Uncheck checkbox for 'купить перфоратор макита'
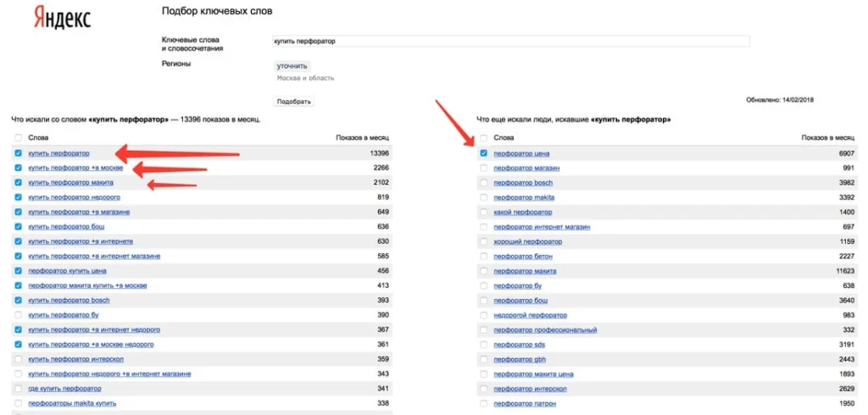 coord(19,183)
